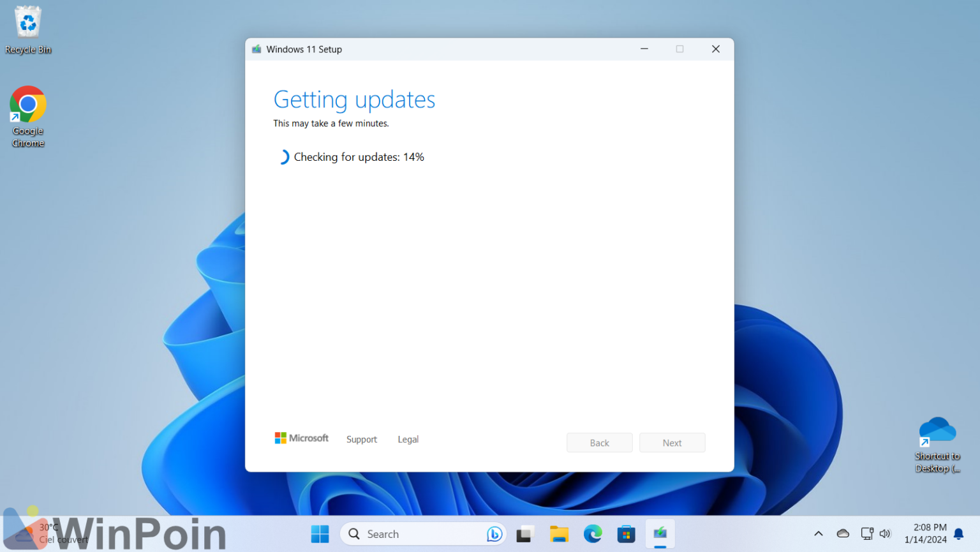Open Task View on the taskbar
Viewport: 980px width, 552px height.
[x=524, y=534]
